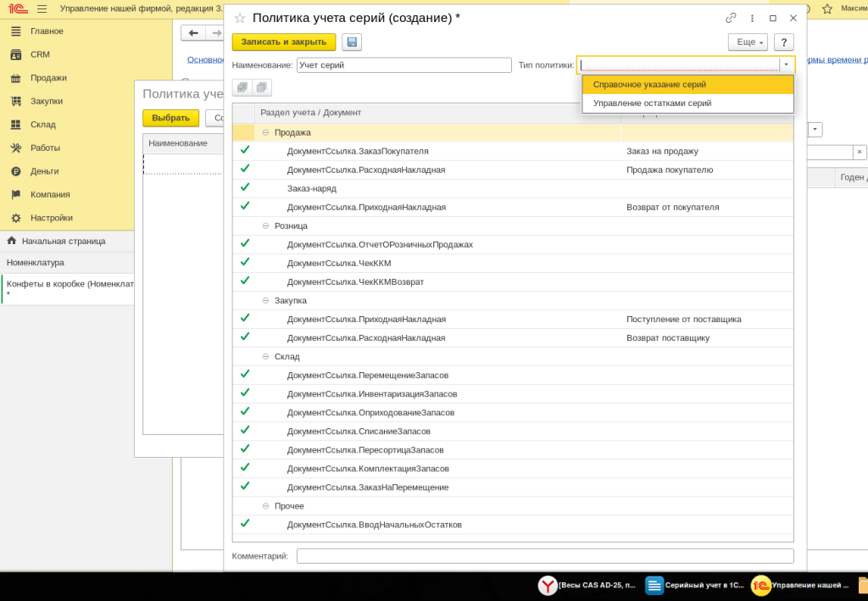
Task: Click the CRM section icon
Action: pos(16,54)
